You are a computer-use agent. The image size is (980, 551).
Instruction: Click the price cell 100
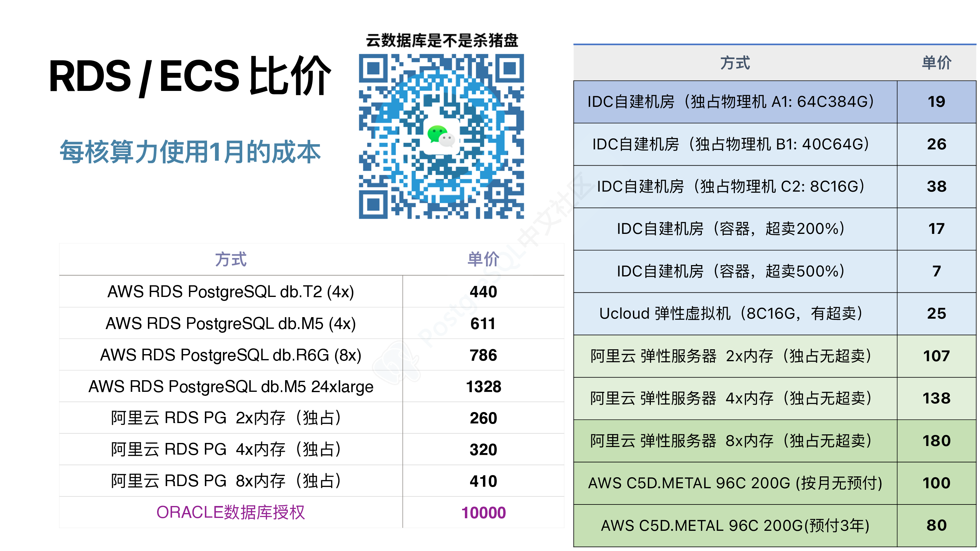point(936,483)
